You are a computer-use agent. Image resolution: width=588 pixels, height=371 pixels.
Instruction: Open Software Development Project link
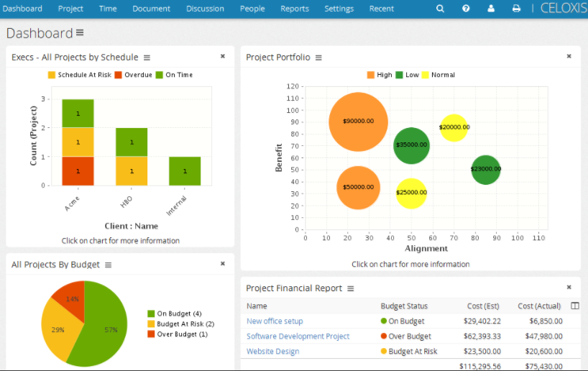click(298, 336)
